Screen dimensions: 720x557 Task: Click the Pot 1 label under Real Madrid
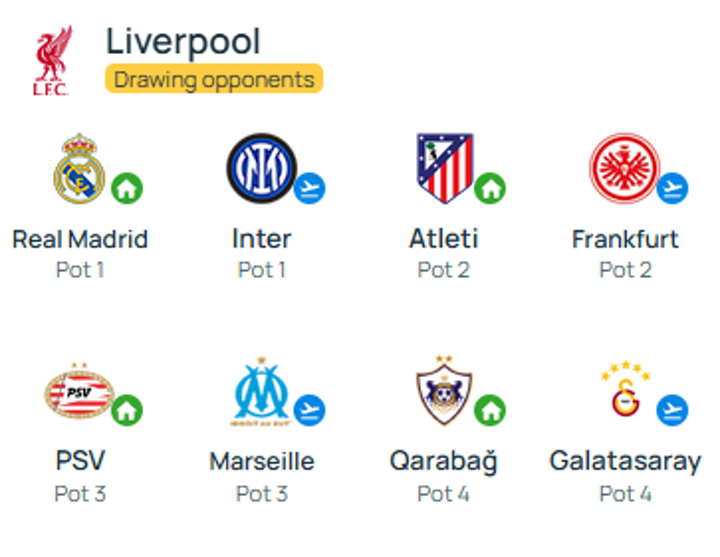coord(80,269)
